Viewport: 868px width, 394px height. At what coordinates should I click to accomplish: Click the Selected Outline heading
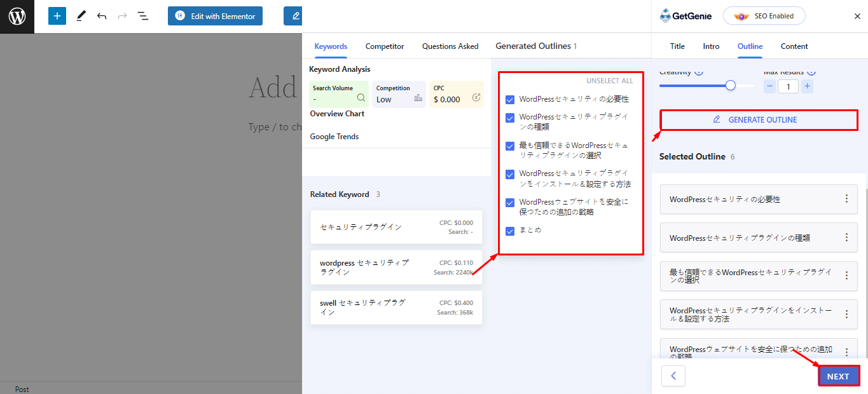(692, 156)
